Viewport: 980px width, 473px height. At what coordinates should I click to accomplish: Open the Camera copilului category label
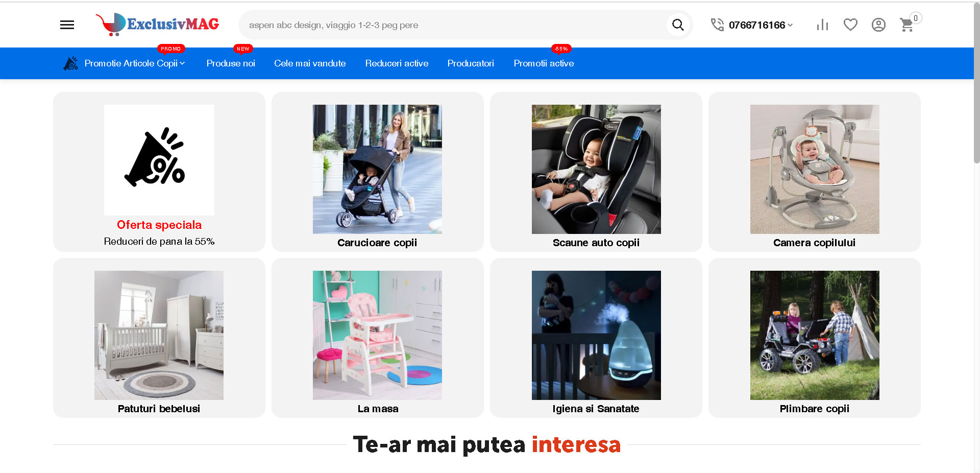815,243
